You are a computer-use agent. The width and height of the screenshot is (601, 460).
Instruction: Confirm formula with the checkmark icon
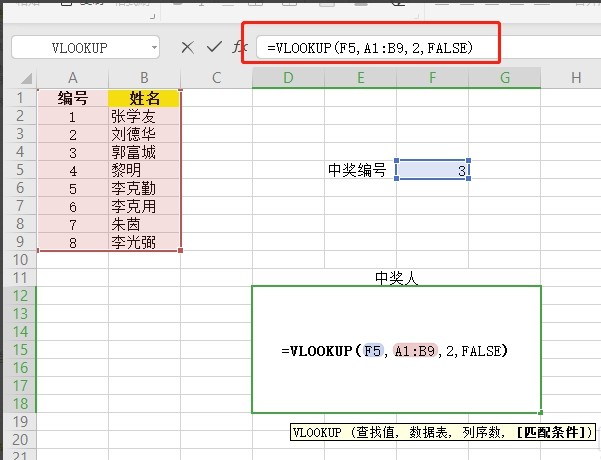214,47
